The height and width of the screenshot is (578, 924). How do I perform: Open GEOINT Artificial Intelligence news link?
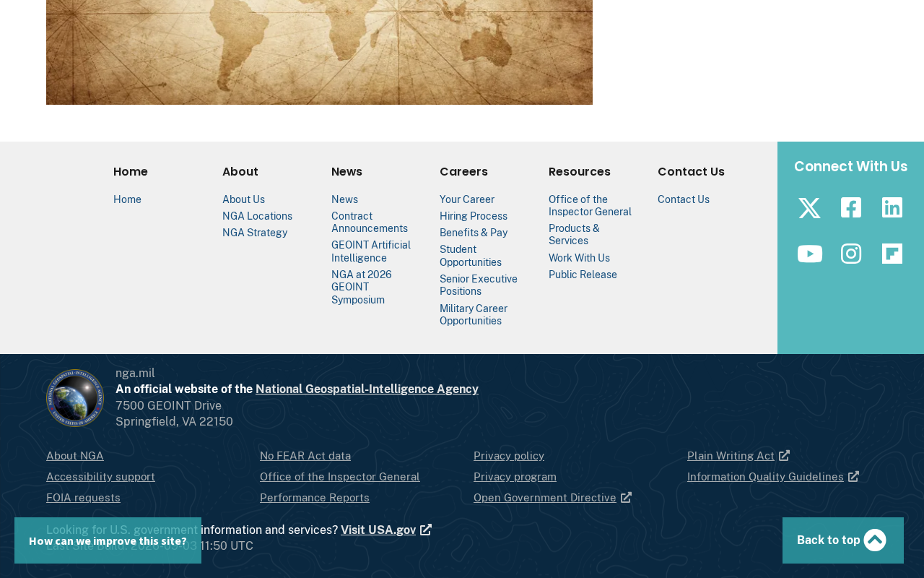(x=371, y=251)
